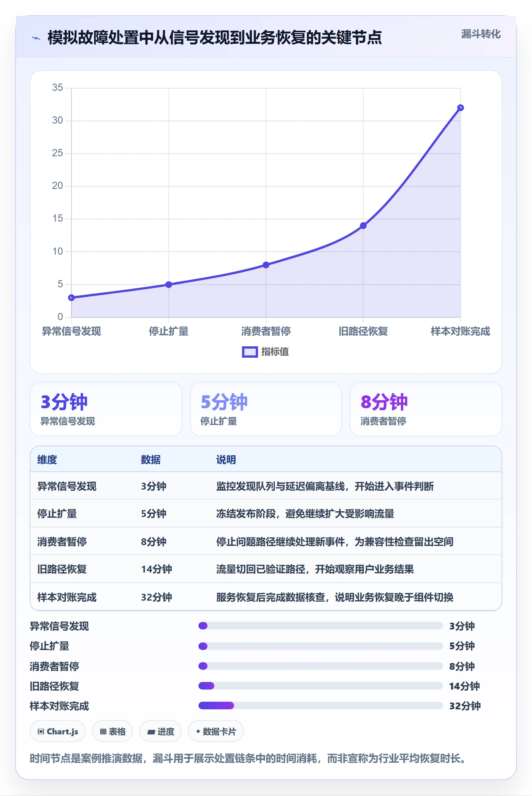Click description 流量切回已验证路径，开始观察用户业务结果
Image resolution: width=532 pixels, height=796 pixels.
tap(315, 569)
